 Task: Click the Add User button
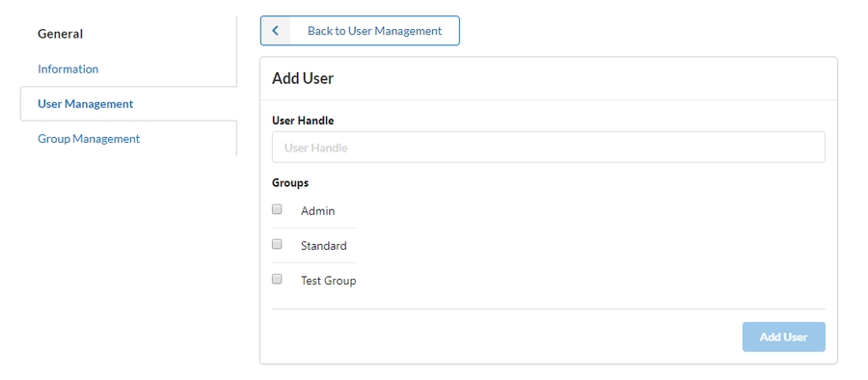tap(783, 337)
